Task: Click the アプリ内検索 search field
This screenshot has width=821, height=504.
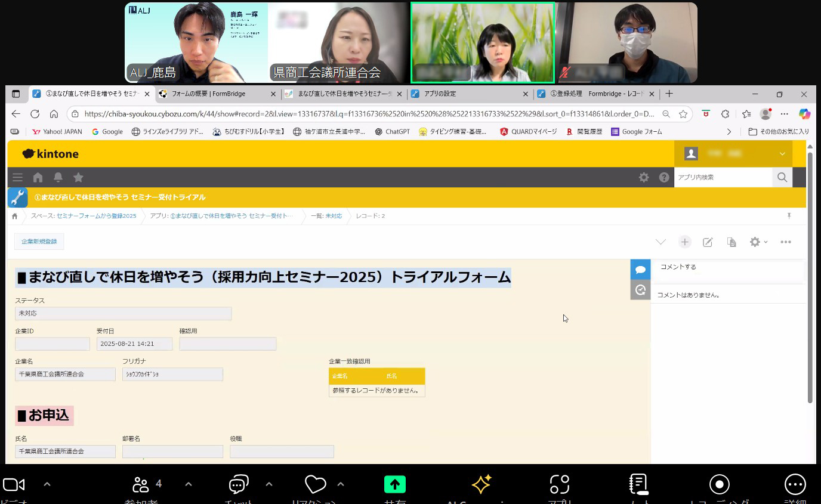Action: coord(723,177)
